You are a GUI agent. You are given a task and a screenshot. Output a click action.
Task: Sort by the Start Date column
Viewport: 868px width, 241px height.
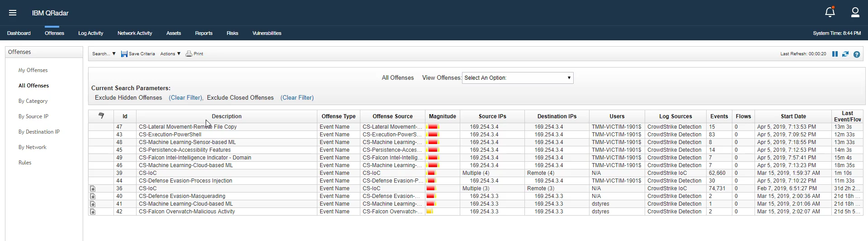pos(793,116)
